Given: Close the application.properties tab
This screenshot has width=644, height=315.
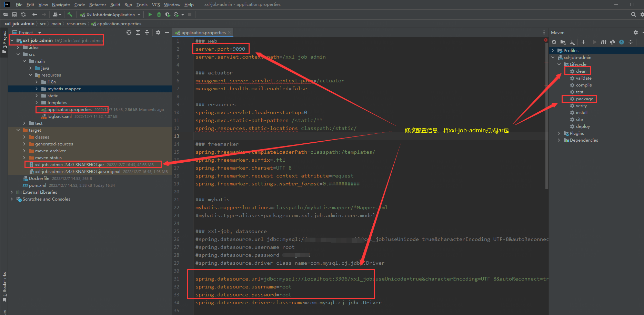Looking at the screenshot, I should tap(229, 32).
